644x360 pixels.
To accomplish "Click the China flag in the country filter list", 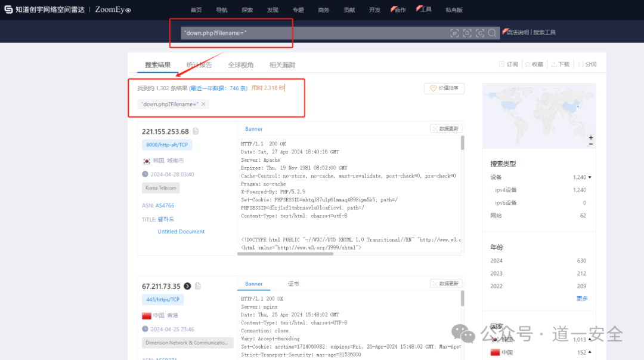I will pos(495,353).
